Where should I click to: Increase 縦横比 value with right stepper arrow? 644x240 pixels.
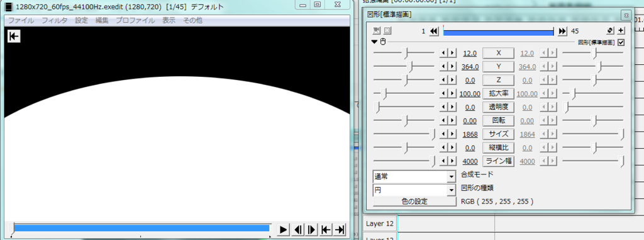pos(452,148)
